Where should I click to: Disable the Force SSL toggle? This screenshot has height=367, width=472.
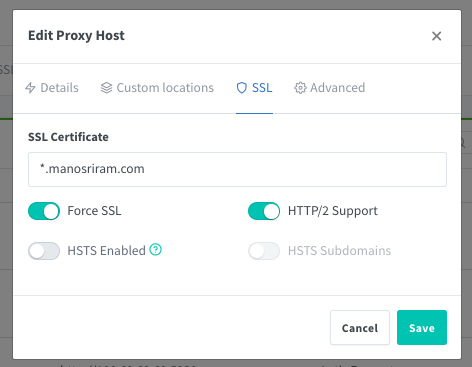(44, 211)
